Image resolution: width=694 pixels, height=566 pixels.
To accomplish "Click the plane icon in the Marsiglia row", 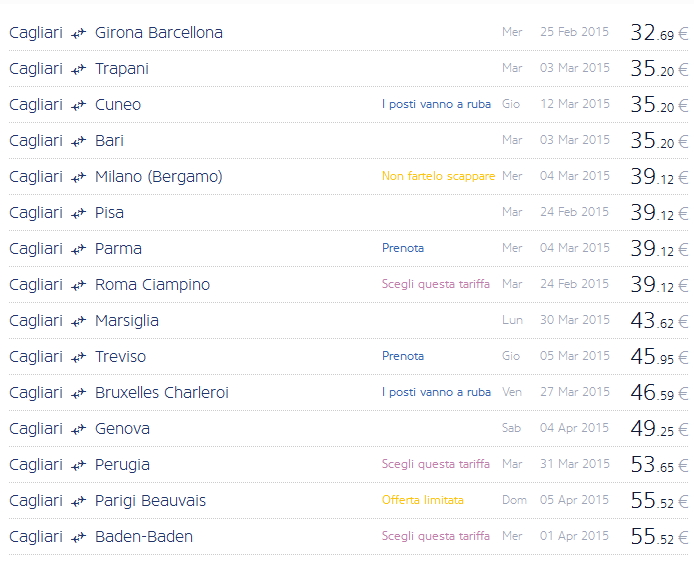I will click(79, 321).
